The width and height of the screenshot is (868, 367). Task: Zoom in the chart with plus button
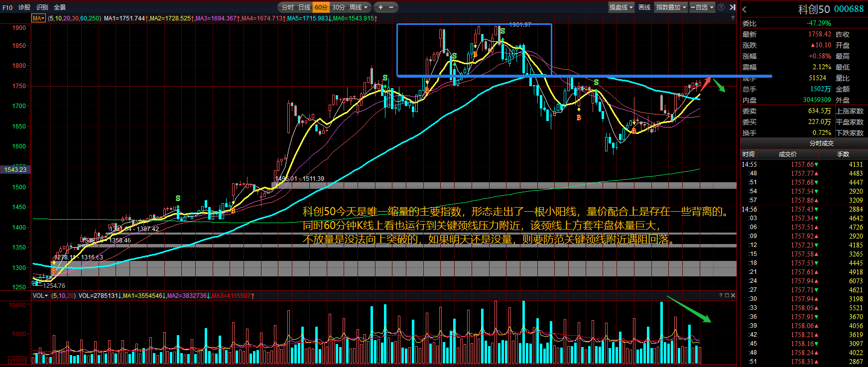[x=380, y=7]
